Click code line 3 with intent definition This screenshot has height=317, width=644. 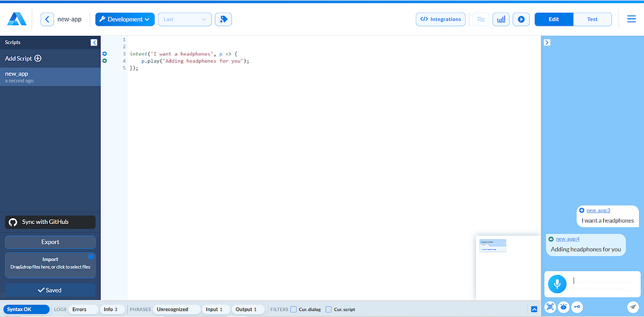coord(184,54)
